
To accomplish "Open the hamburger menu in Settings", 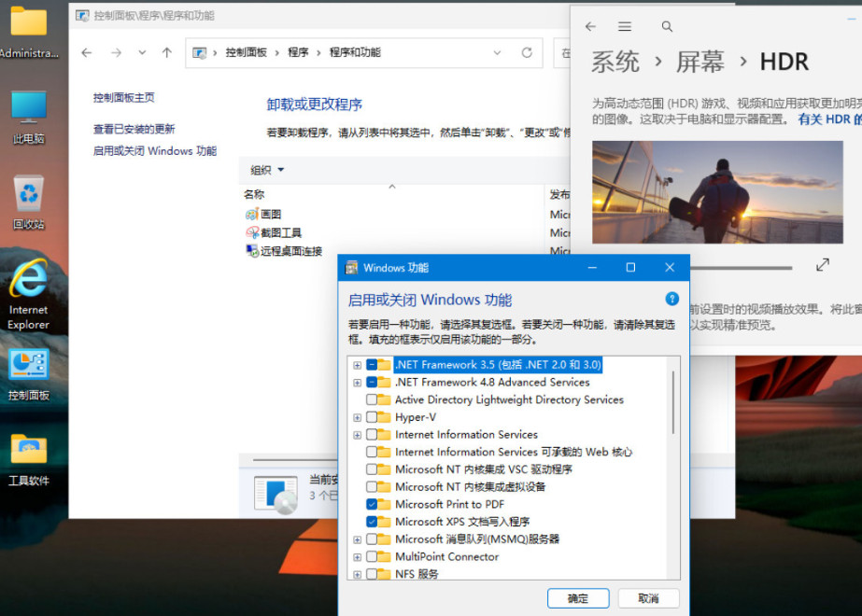I will [x=625, y=27].
